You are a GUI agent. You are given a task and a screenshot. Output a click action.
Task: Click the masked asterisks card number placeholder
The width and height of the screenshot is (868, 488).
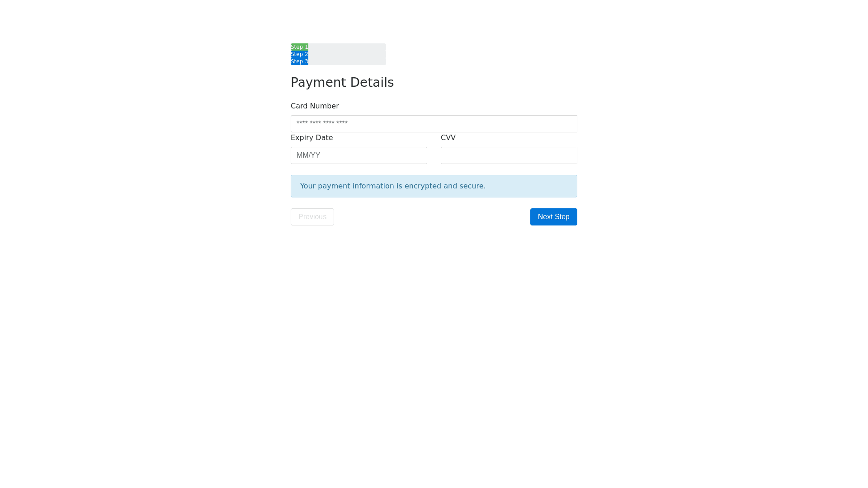(x=322, y=123)
